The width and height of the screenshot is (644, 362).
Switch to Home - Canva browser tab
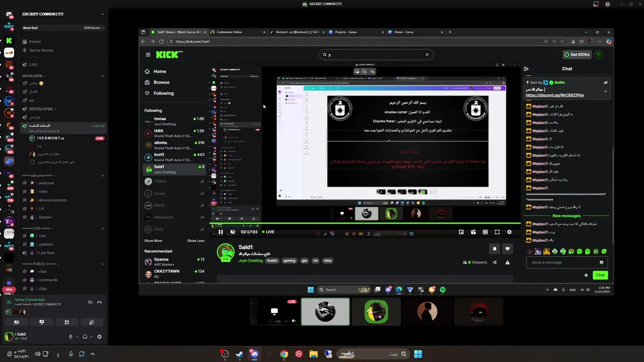(415, 32)
